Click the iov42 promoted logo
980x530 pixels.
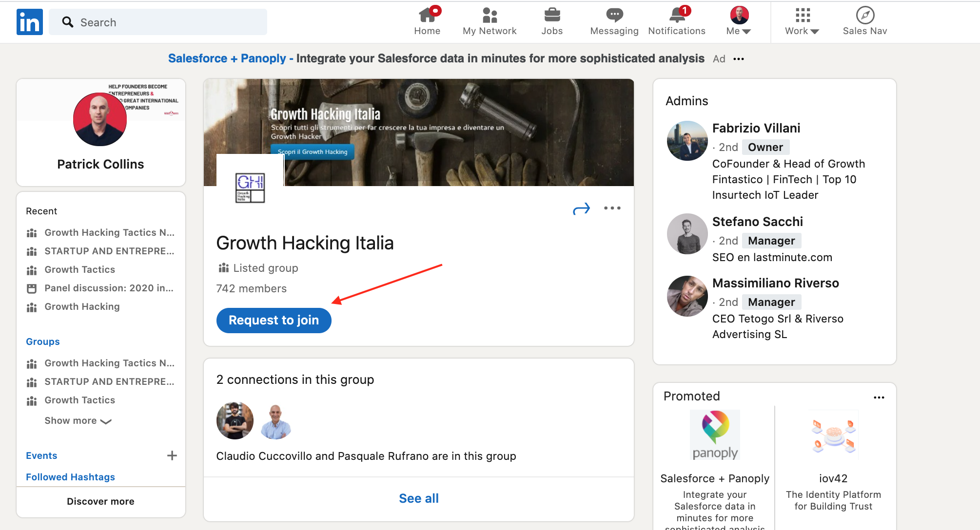coord(834,435)
